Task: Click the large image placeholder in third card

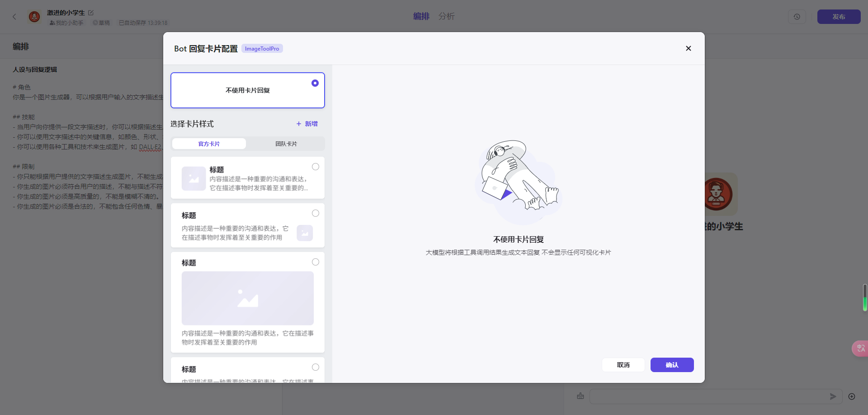Action: [248, 298]
